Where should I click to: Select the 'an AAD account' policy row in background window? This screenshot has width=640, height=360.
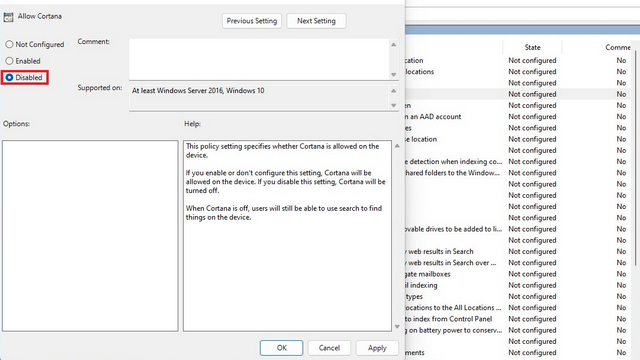pyautogui.click(x=518, y=117)
